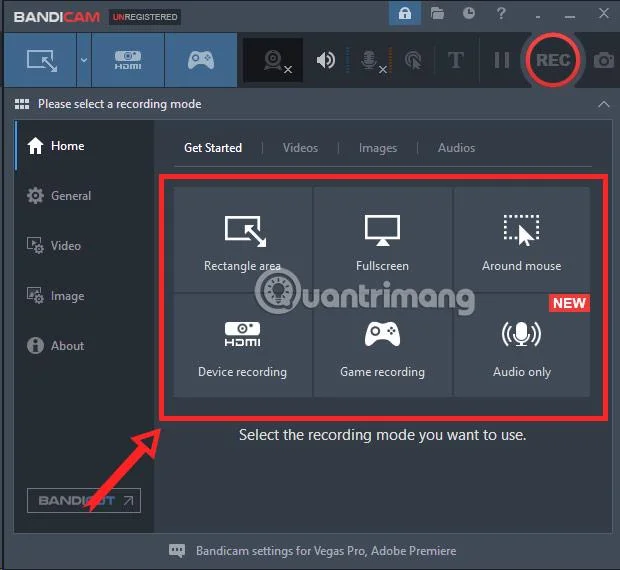Choose the Device recording mode tile
This screenshot has width=620, height=570.
tap(242, 345)
